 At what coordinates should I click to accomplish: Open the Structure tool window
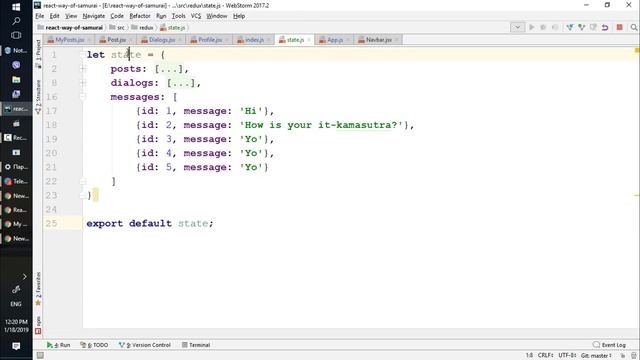pyautogui.click(x=38, y=97)
